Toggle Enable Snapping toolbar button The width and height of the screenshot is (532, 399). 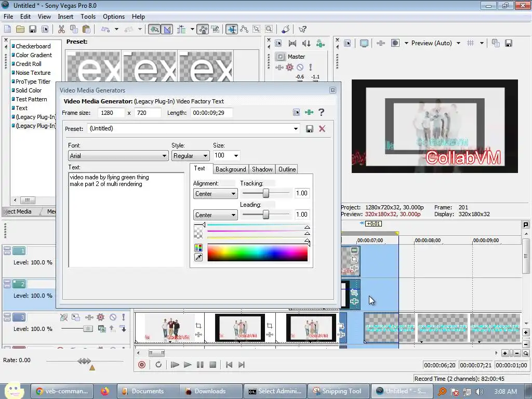click(x=154, y=29)
